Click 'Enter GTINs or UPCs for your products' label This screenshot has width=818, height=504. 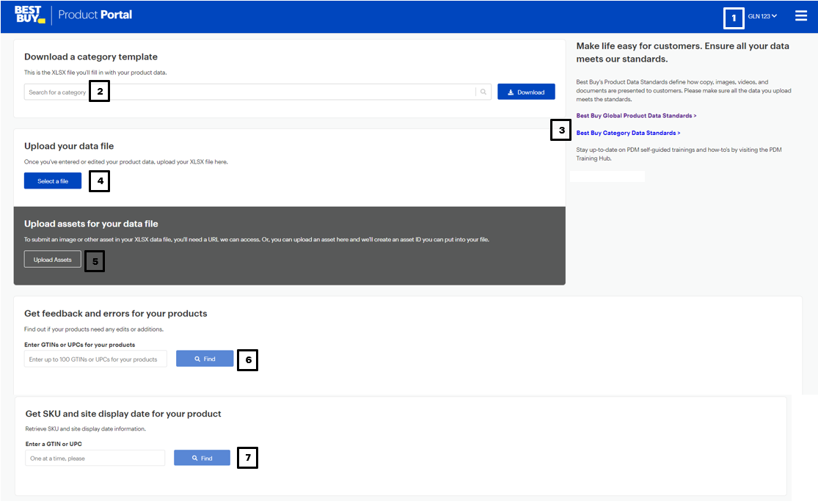79,345
